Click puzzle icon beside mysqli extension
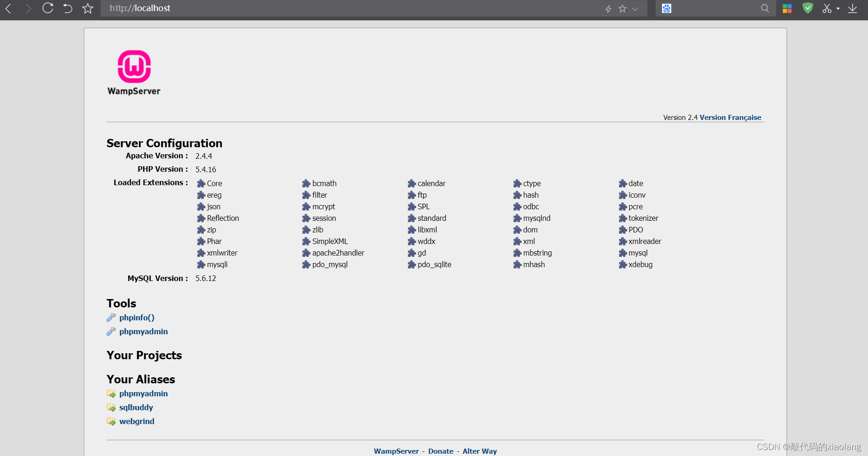The image size is (868, 456). [201, 264]
